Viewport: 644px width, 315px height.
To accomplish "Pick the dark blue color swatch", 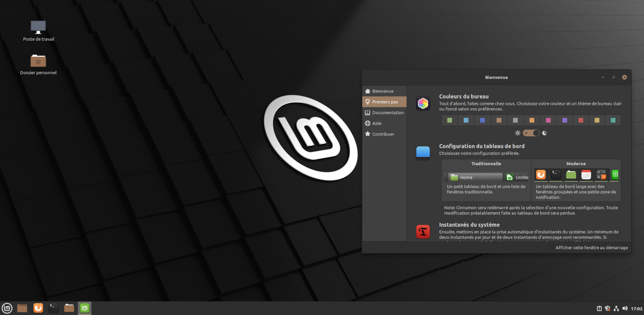I will pos(482,120).
